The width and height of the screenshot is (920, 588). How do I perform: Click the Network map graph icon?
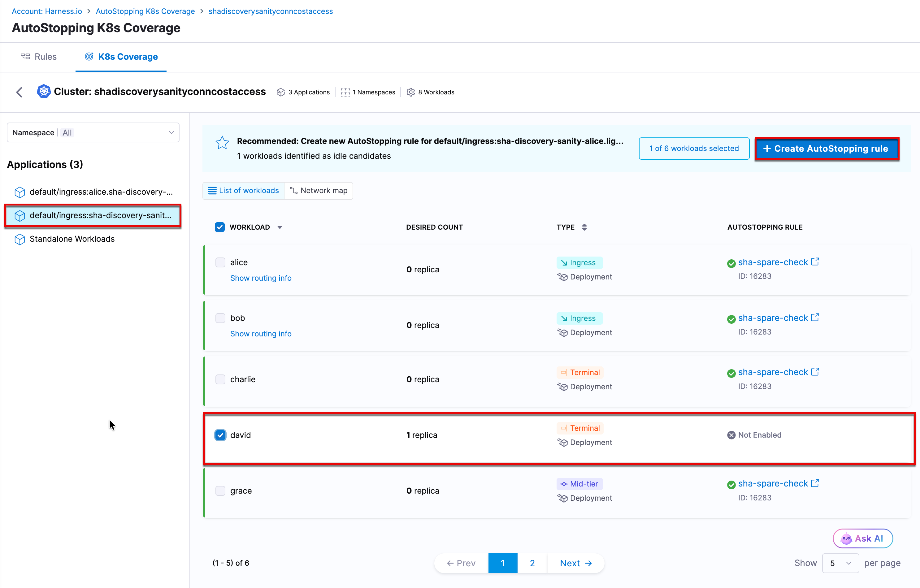pyautogui.click(x=293, y=190)
